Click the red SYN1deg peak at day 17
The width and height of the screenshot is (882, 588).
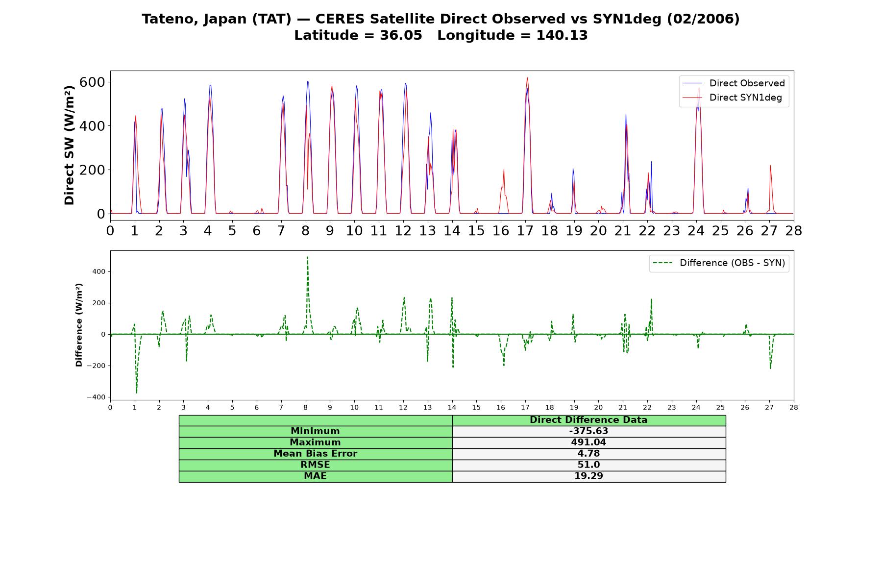tap(527, 78)
